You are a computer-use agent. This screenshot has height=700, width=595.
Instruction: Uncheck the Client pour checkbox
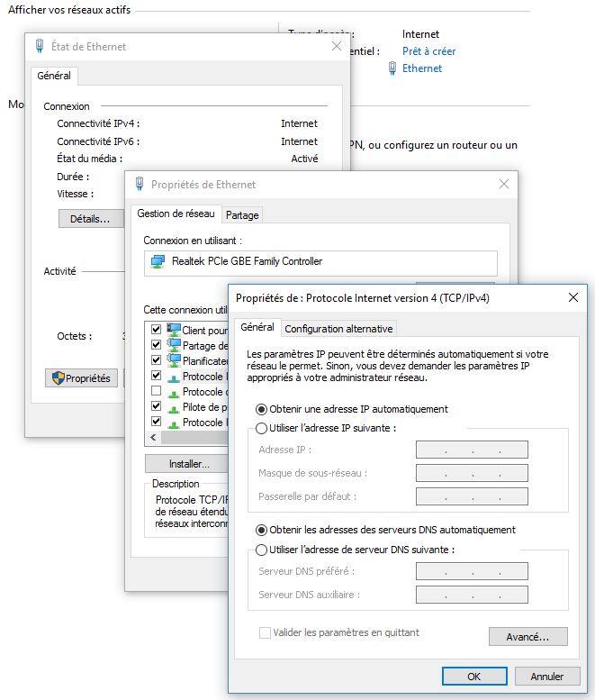156,330
